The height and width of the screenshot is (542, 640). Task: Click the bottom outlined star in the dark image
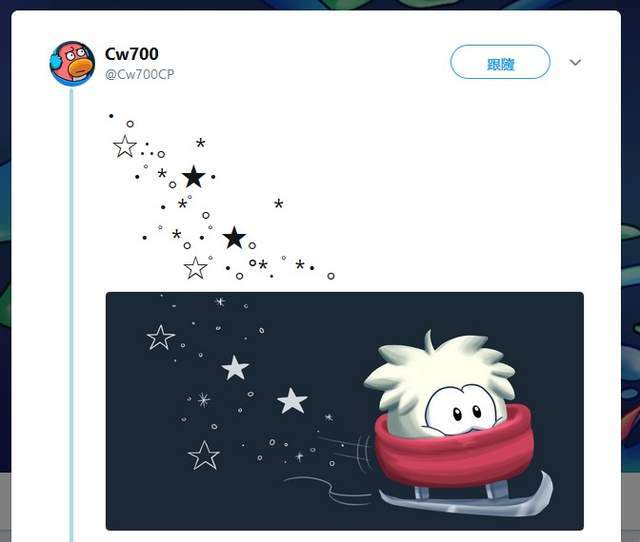pyautogui.click(x=204, y=455)
